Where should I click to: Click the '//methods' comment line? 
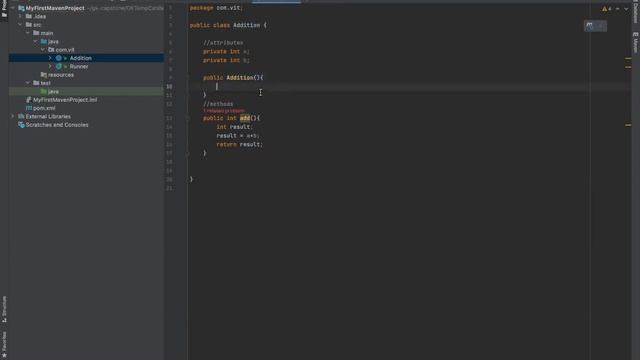tap(218, 104)
